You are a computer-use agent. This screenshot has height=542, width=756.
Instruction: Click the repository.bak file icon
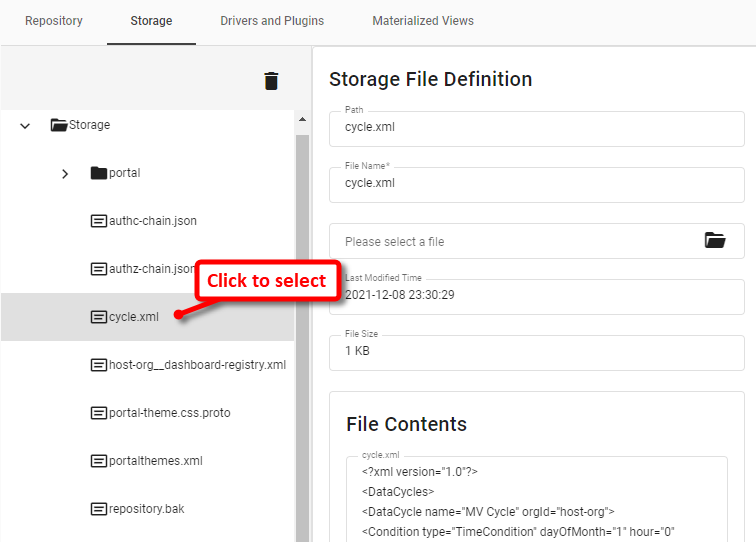(99, 509)
